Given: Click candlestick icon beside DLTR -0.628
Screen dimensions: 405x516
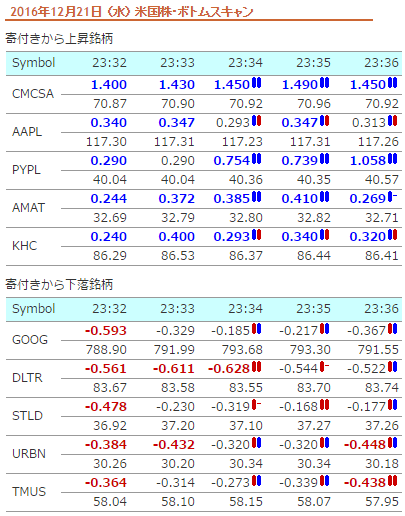Looking at the screenshot, I should coord(256,367).
